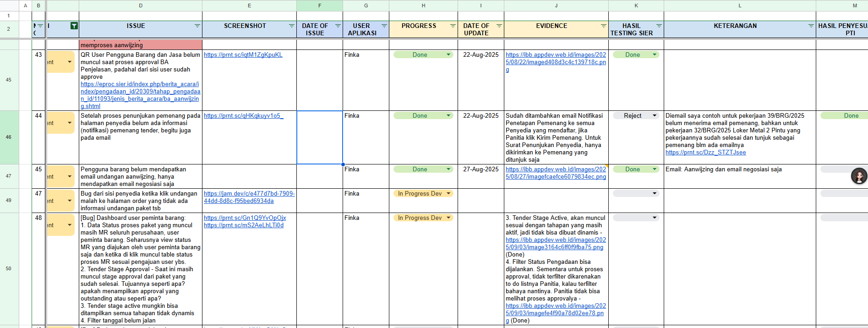
Task: Select column F header
Action: click(x=319, y=5)
